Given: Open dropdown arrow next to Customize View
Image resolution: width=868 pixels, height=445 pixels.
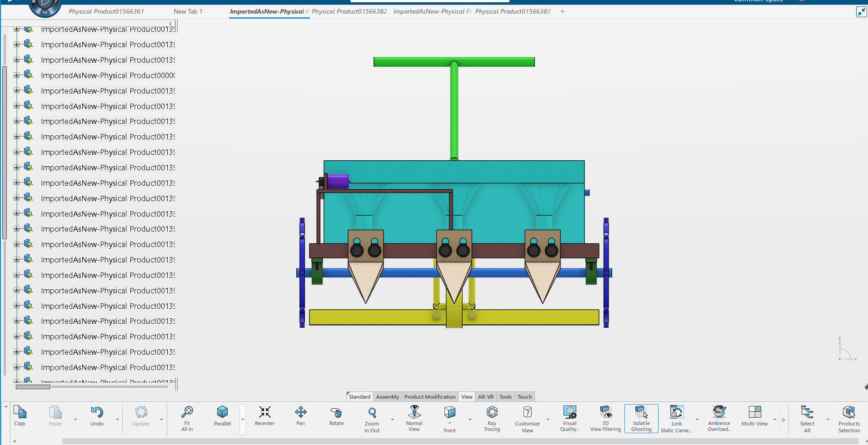Looking at the screenshot, I should click(548, 420).
